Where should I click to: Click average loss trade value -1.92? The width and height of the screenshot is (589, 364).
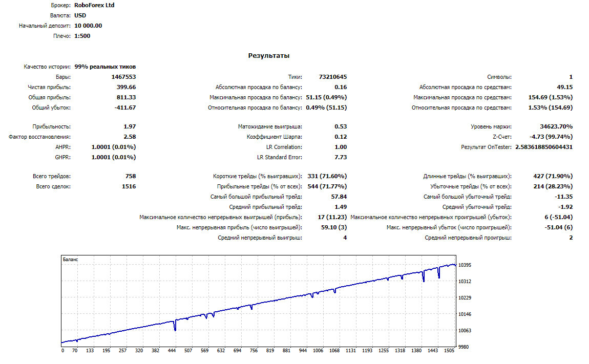point(565,207)
